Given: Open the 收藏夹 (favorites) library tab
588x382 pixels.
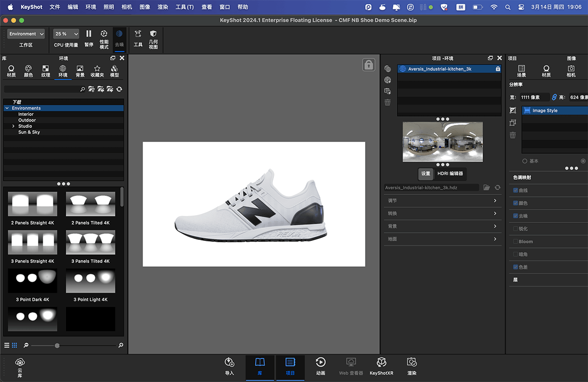Looking at the screenshot, I should click(x=97, y=72).
